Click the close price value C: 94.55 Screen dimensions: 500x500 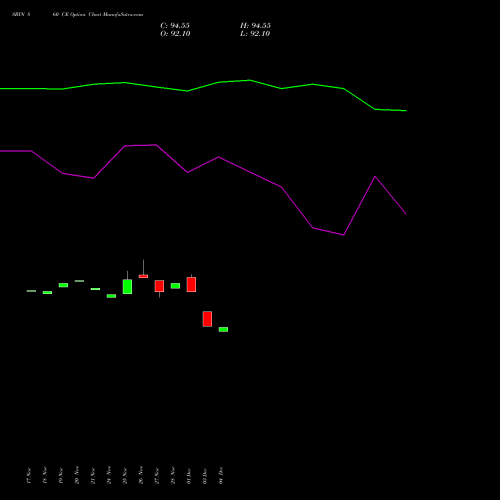click(175, 26)
